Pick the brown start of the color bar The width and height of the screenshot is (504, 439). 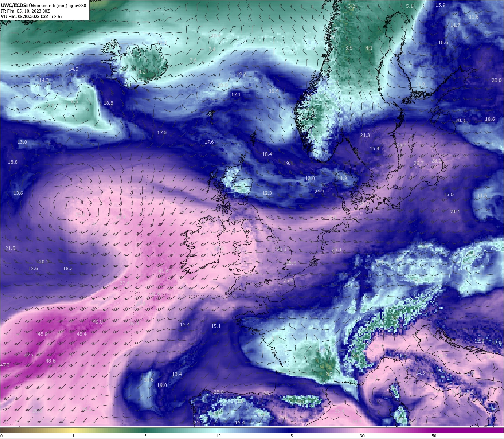(5, 430)
